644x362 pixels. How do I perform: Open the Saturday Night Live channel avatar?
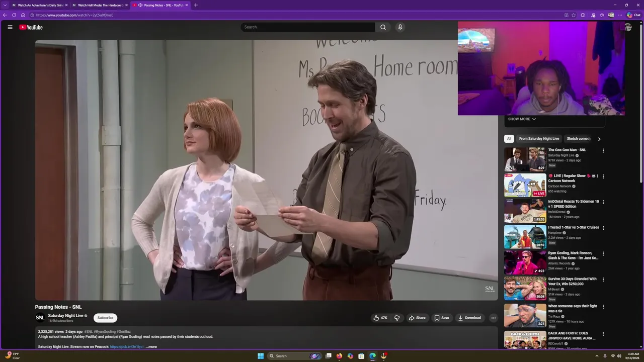(x=40, y=318)
